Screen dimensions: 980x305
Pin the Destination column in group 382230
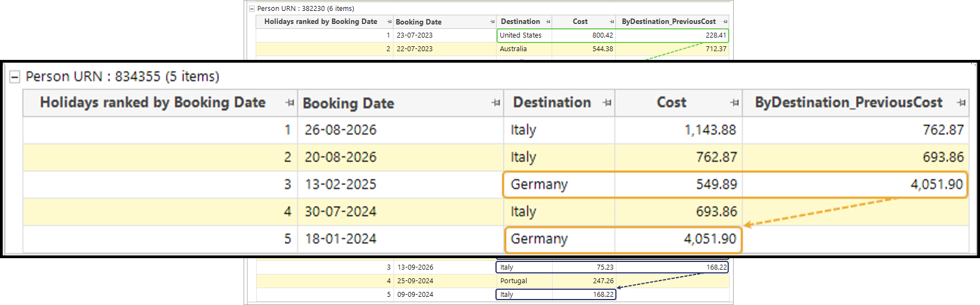click(x=548, y=22)
